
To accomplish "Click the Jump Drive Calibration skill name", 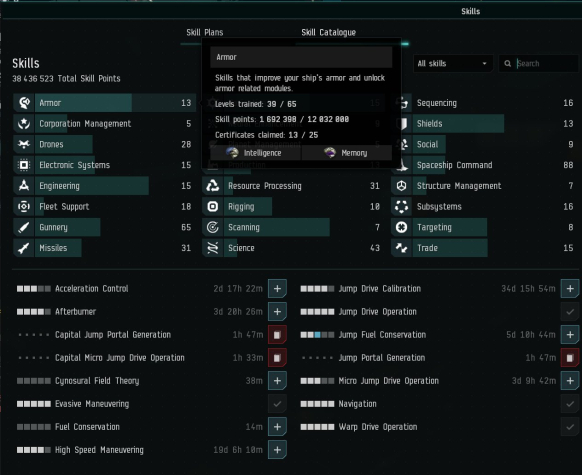I will point(380,289).
